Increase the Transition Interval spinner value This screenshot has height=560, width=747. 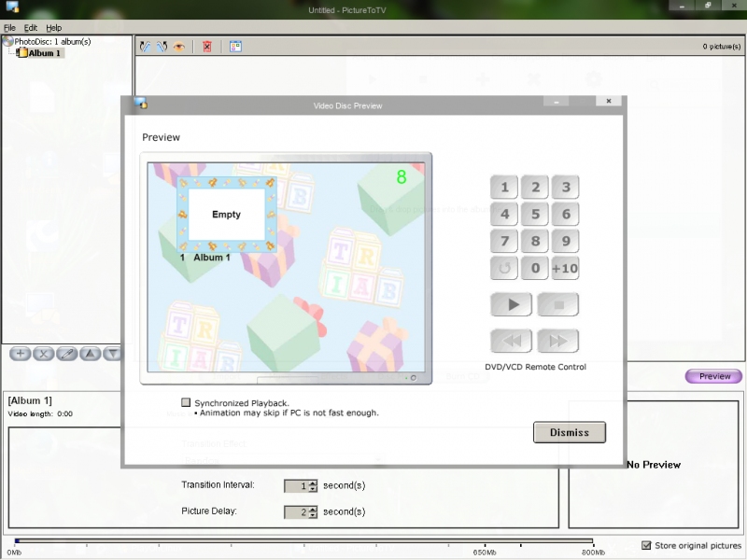pos(313,483)
